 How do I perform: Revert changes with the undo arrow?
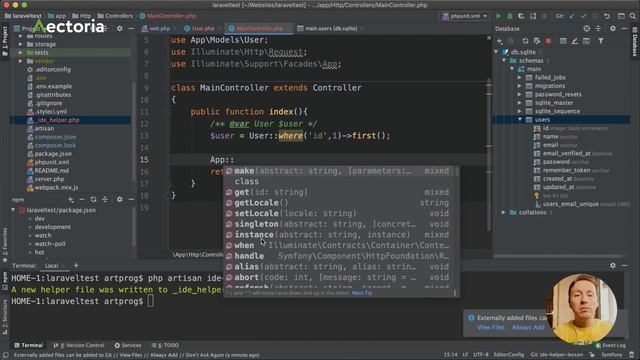[607, 16]
